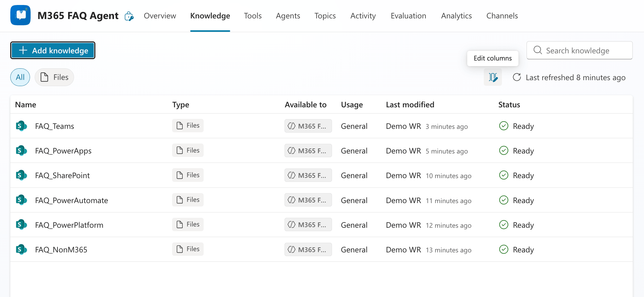Click the Name column header

coord(26,105)
